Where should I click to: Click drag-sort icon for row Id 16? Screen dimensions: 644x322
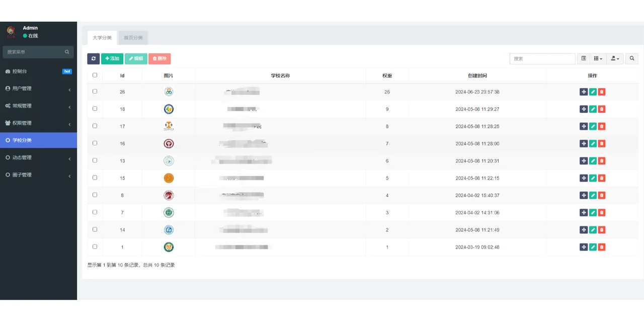tap(584, 143)
